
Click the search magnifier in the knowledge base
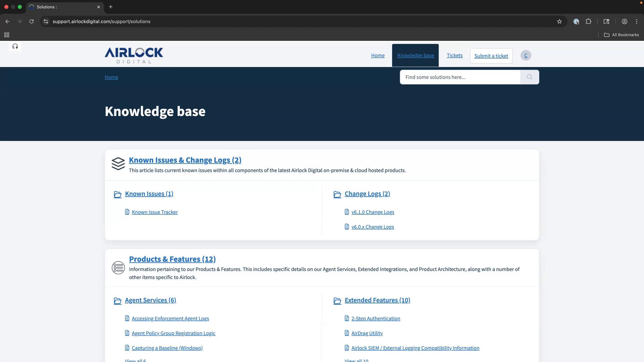529,77
